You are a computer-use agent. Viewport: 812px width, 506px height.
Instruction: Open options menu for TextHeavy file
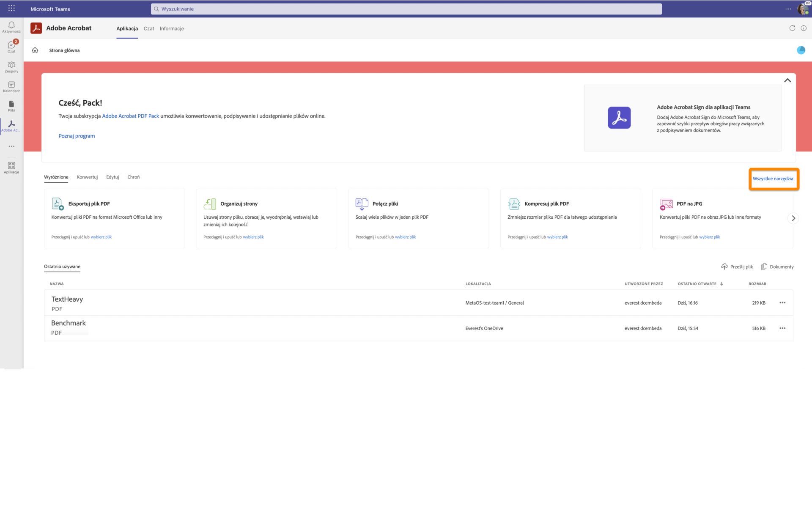[x=782, y=302]
